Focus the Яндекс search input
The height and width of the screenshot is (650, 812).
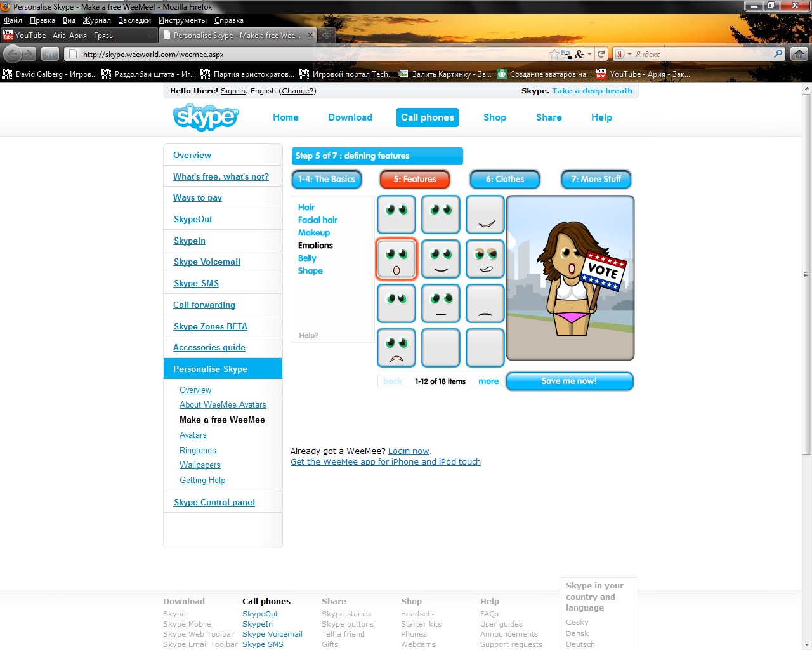coord(703,54)
